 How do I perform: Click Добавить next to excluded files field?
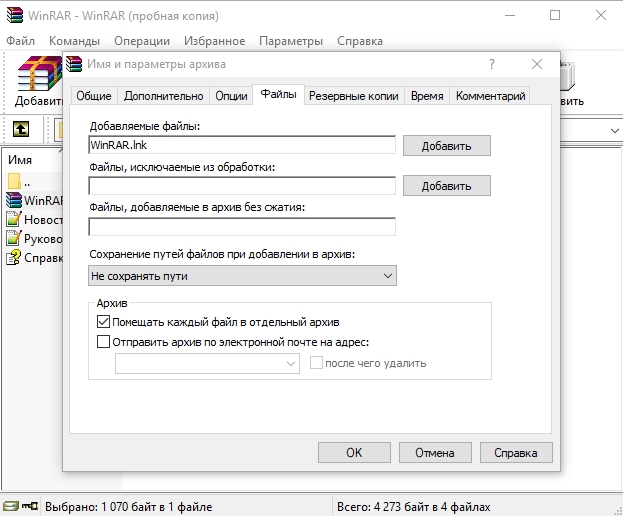[447, 186]
